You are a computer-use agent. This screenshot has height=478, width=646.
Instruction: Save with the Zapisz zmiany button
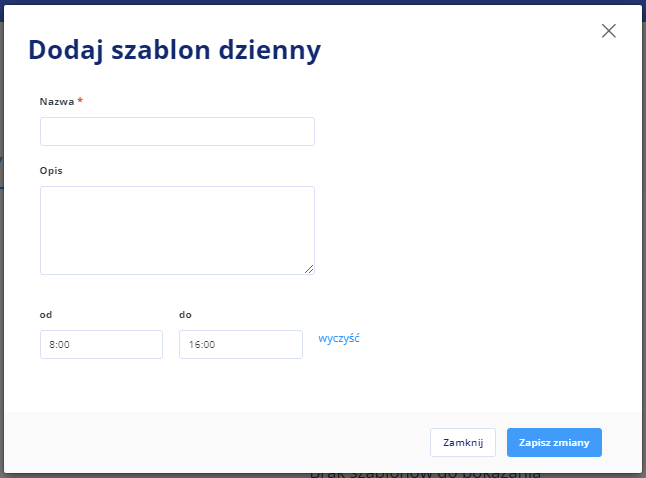(x=554, y=443)
